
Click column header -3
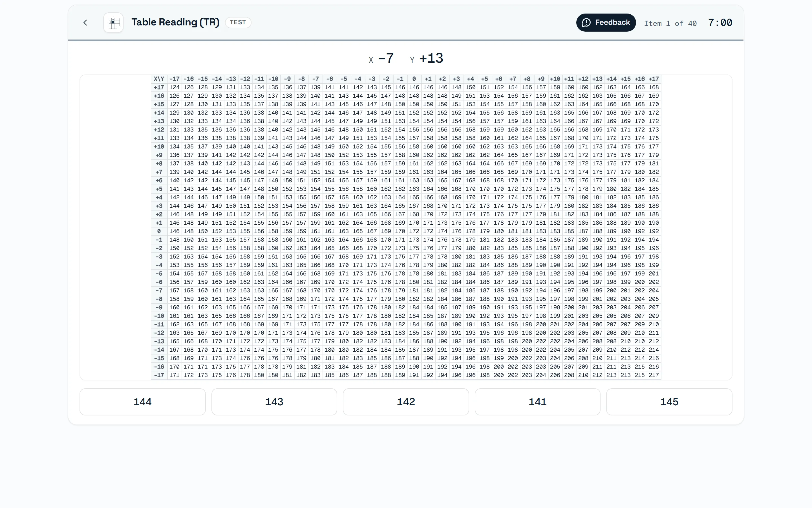pos(372,79)
